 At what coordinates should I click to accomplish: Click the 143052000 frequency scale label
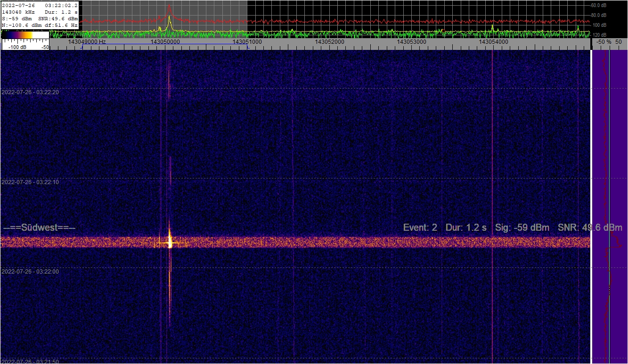[330, 41]
